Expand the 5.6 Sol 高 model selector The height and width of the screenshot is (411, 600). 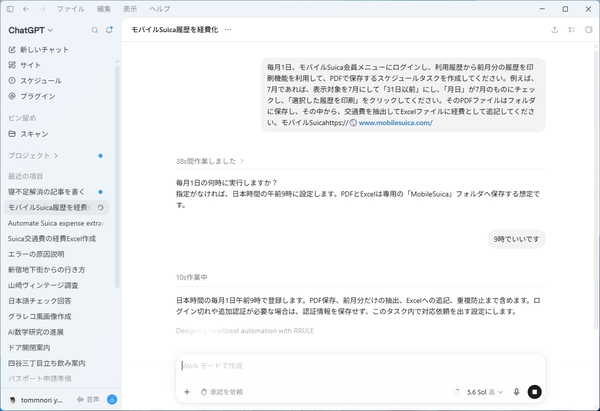click(x=484, y=392)
